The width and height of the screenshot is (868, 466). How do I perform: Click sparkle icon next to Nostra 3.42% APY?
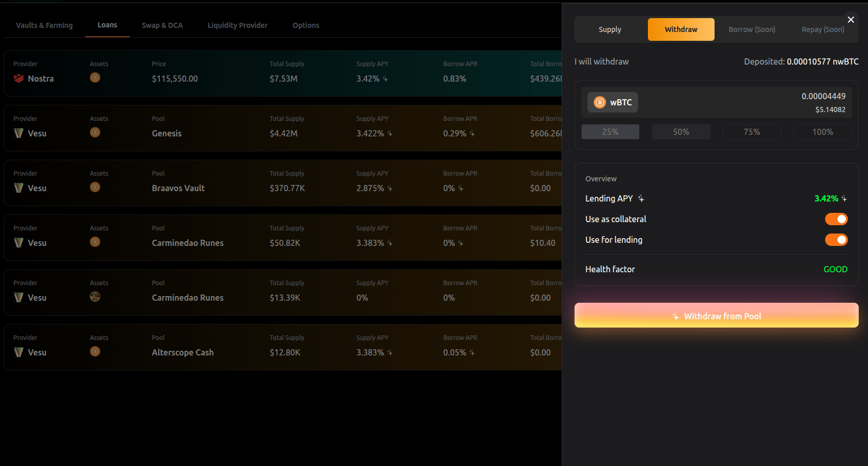[385, 79]
